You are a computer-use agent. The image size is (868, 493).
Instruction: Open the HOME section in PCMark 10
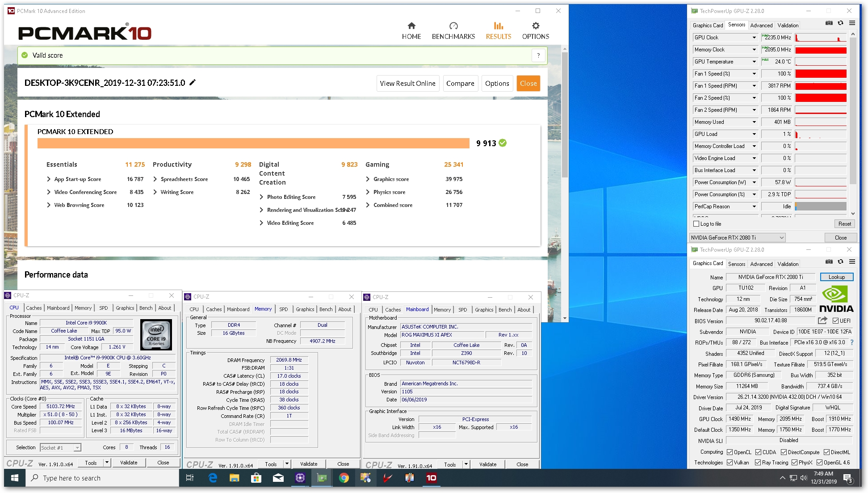point(411,31)
